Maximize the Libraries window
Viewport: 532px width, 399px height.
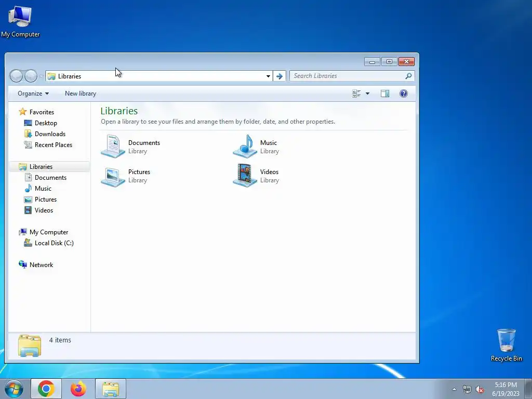coord(389,62)
